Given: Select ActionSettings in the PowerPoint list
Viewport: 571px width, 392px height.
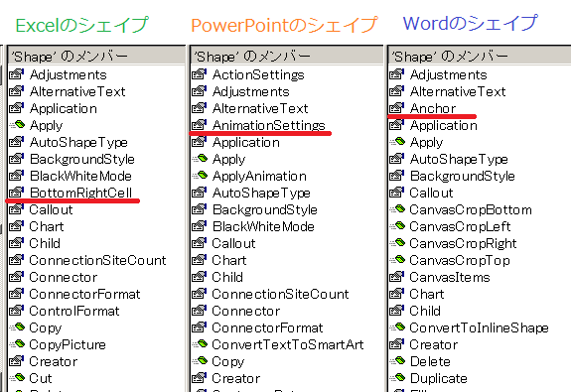Looking at the screenshot, I should pyautogui.click(x=258, y=74).
